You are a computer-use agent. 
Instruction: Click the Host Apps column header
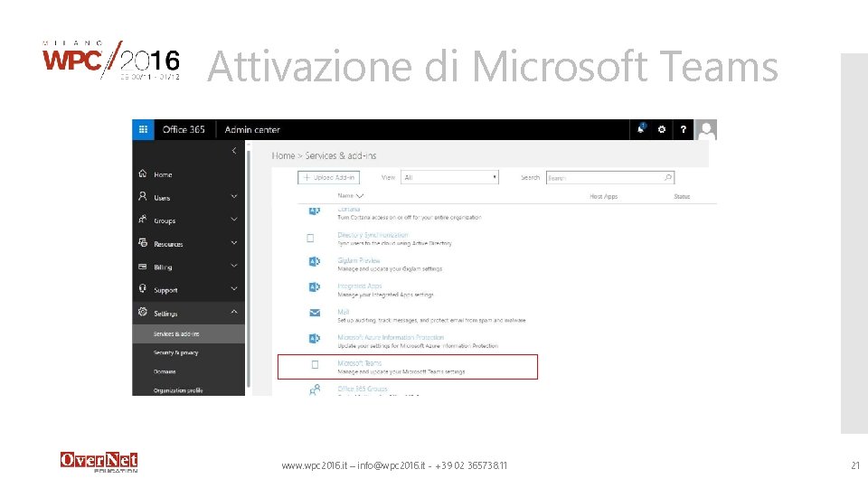[x=603, y=196]
